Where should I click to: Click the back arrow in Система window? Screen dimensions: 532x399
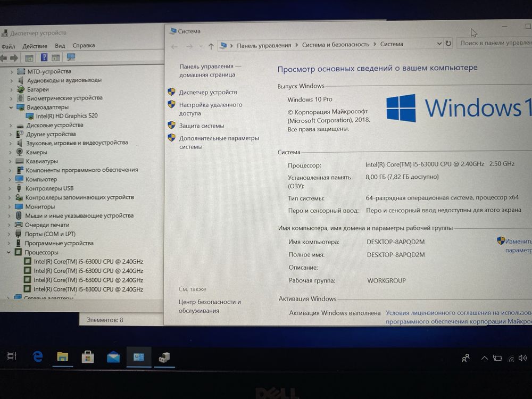pos(174,47)
